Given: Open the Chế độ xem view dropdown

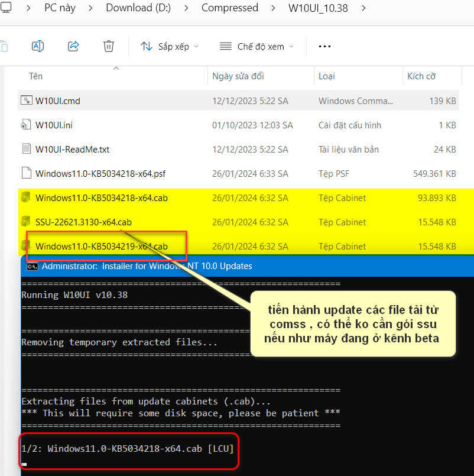Looking at the screenshot, I should click(257, 47).
